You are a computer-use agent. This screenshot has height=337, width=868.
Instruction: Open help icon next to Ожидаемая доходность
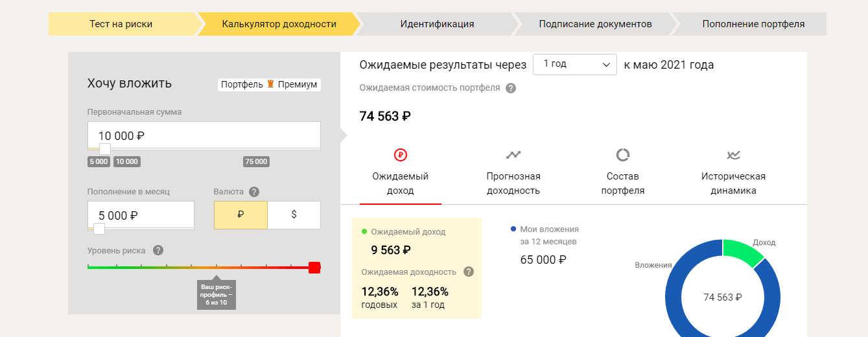[469, 272]
